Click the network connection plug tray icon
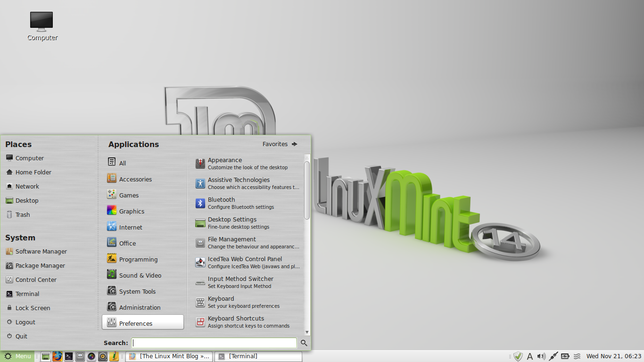The height and width of the screenshot is (362, 644). pyautogui.click(x=553, y=356)
